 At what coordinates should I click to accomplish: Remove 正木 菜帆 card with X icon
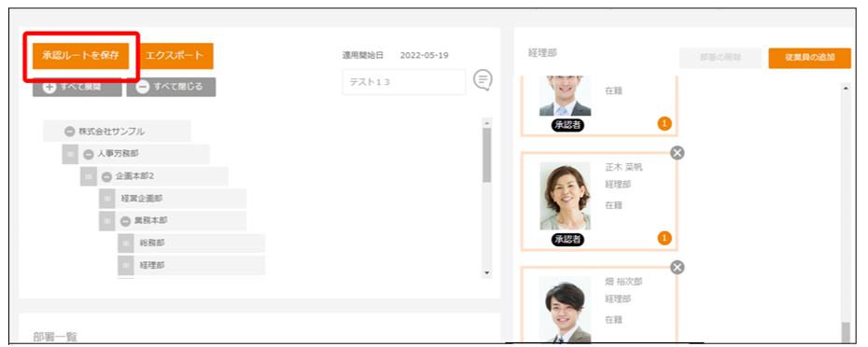click(x=677, y=153)
